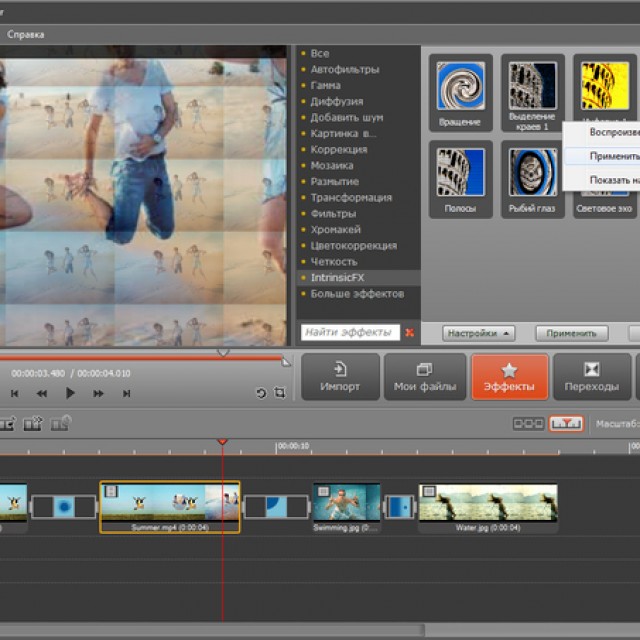Open the Справка menu
Screen dimensions: 640x640
[x=25, y=34]
